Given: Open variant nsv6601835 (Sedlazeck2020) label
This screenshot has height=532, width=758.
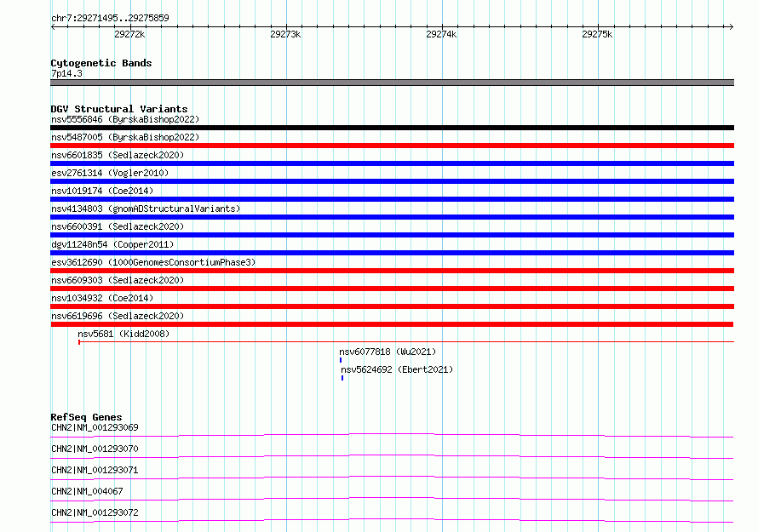Looking at the screenshot, I should click(x=118, y=155).
